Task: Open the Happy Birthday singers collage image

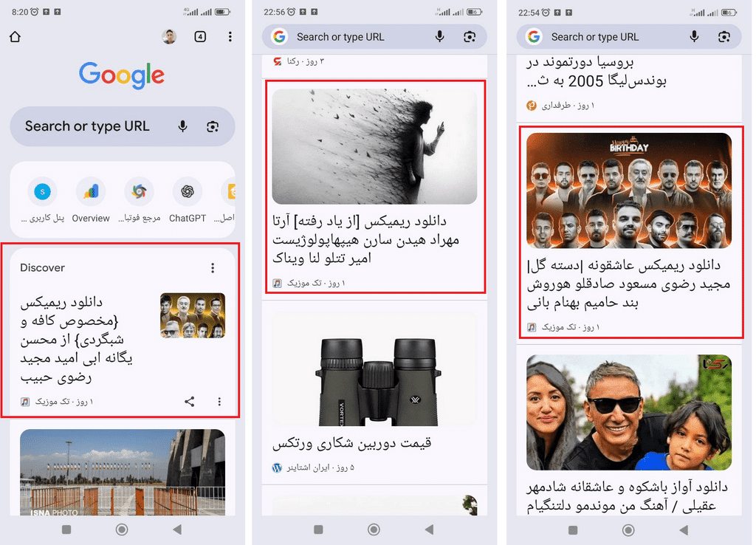Action: pos(629,190)
